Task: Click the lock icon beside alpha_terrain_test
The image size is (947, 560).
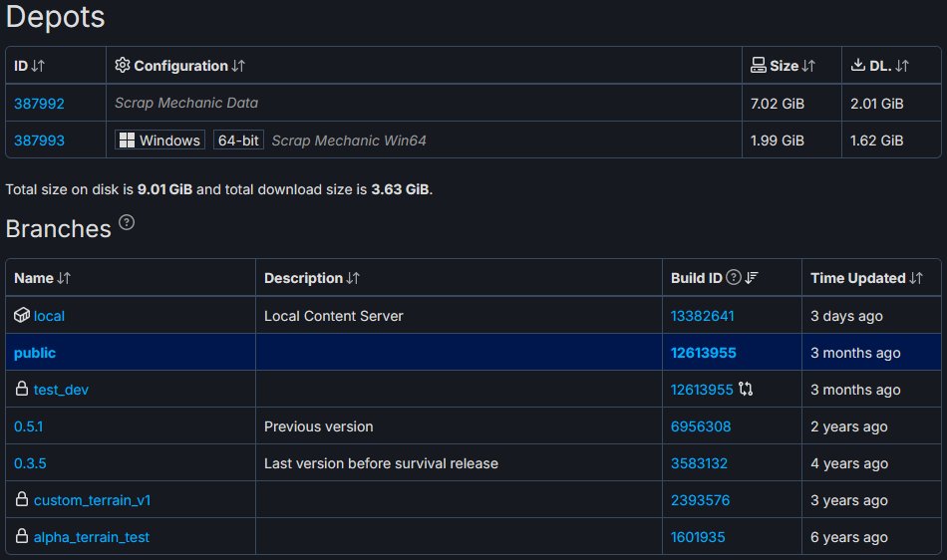Action: coord(22,536)
